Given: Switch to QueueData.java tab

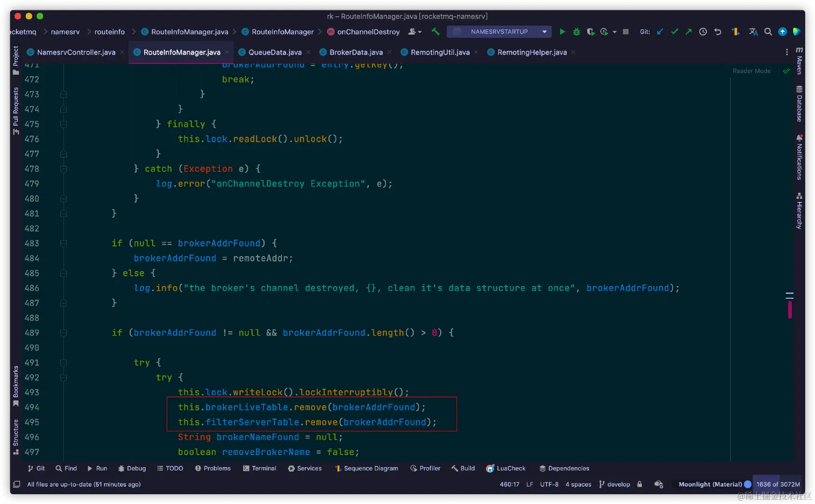Looking at the screenshot, I should [275, 52].
